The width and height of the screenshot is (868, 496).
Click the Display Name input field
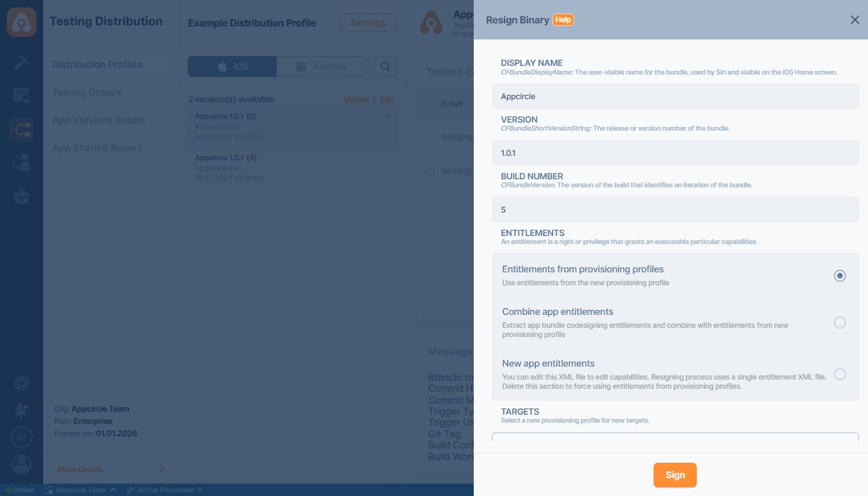point(675,97)
